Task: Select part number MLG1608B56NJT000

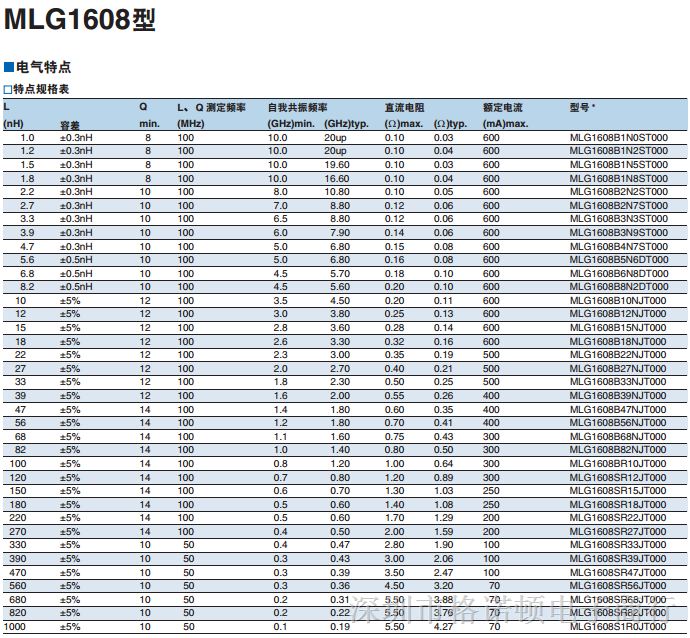Action: click(x=618, y=423)
